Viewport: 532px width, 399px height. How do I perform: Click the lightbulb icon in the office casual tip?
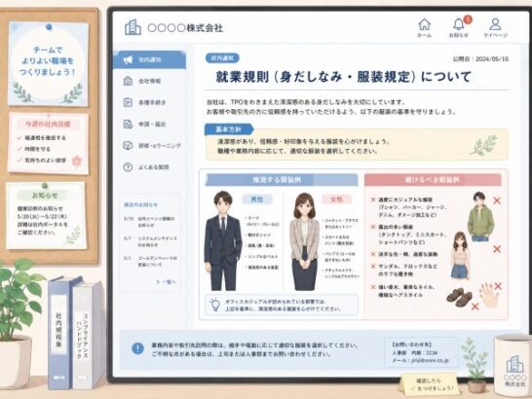click(x=214, y=305)
